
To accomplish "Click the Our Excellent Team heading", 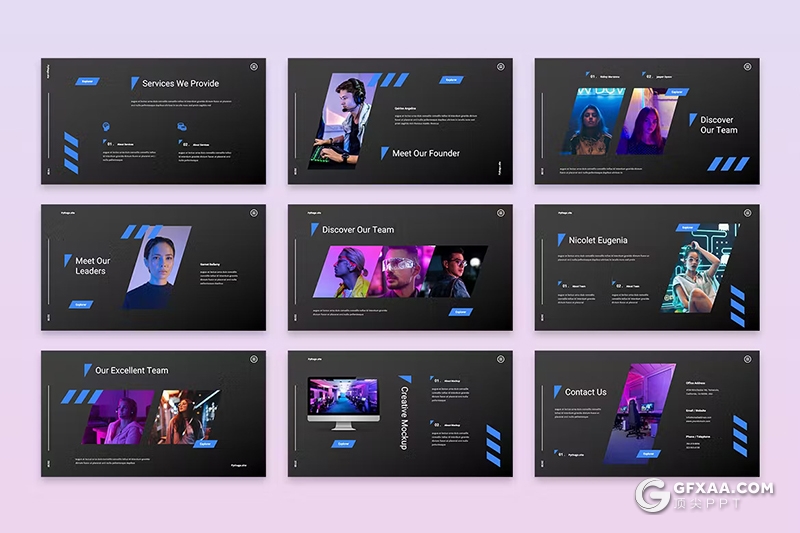I will tap(131, 370).
